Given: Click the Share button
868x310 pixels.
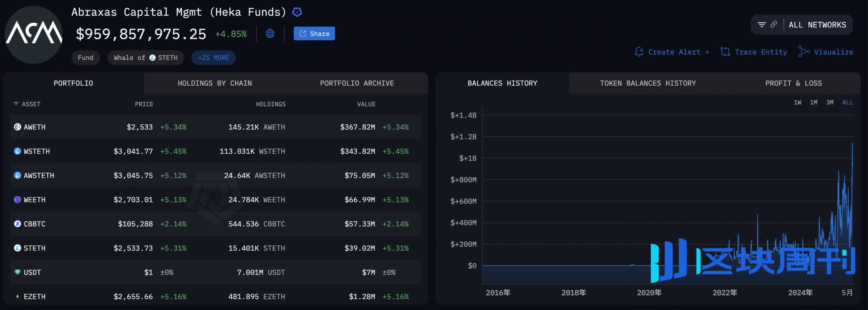Looking at the screenshot, I should pos(314,34).
